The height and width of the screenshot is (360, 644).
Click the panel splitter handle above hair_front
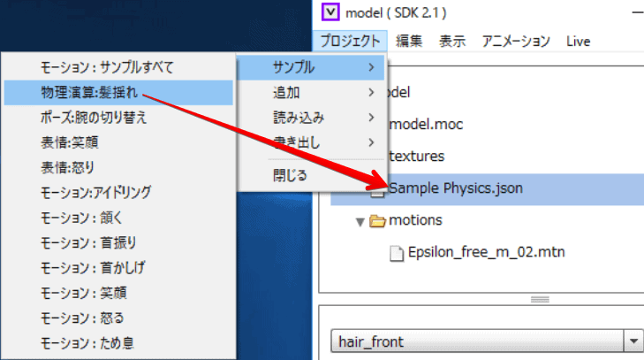pyautogui.click(x=540, y=299)
